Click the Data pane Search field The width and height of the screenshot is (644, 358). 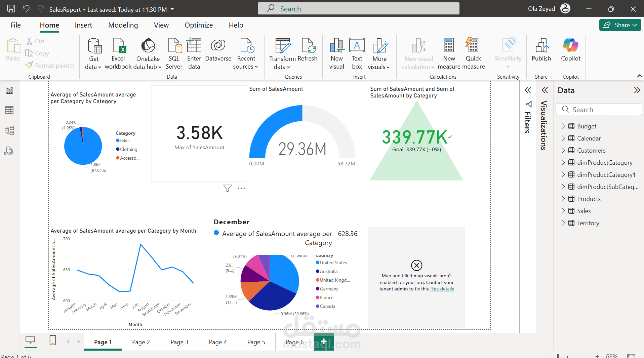click(x=599, y=110)
